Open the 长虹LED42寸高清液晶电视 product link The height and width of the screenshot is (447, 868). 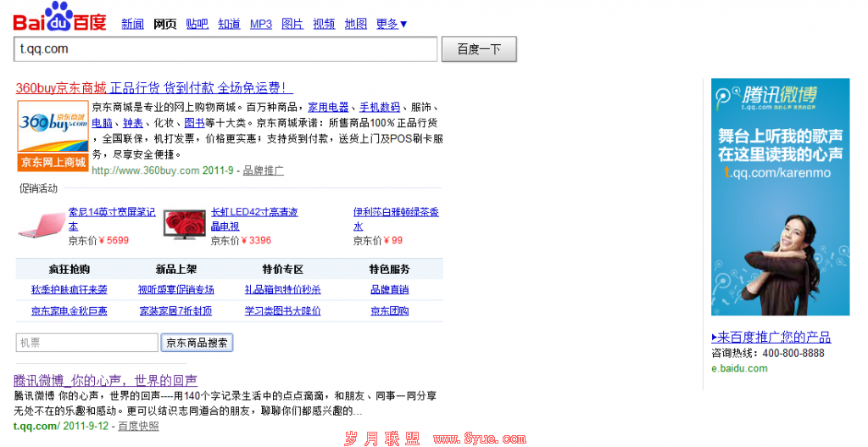pyautogui.click(x=254, y=219)
